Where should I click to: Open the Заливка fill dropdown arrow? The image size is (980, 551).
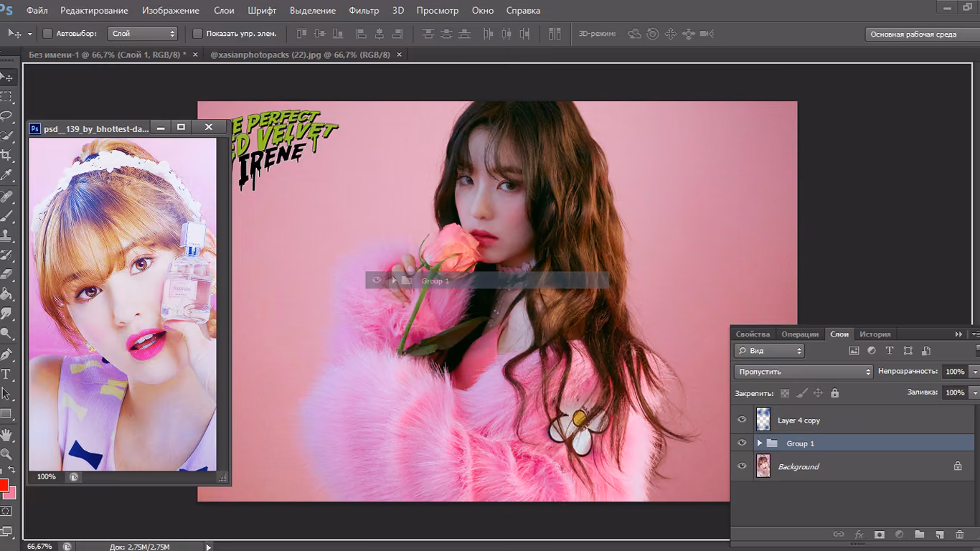pyautogui.click(x=974, y=393)
